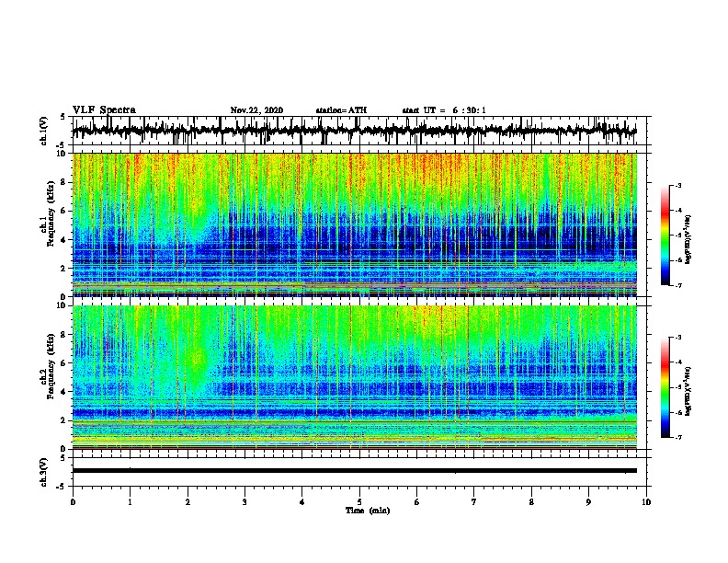Select the "Time (min)" axis label
The height and width of the screenshot is (563, 728).
coord(368,511)
